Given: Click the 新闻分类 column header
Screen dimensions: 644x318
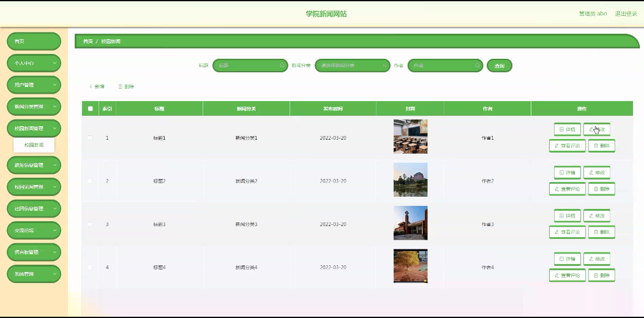Looking at the screenshot, I should 246,109.
